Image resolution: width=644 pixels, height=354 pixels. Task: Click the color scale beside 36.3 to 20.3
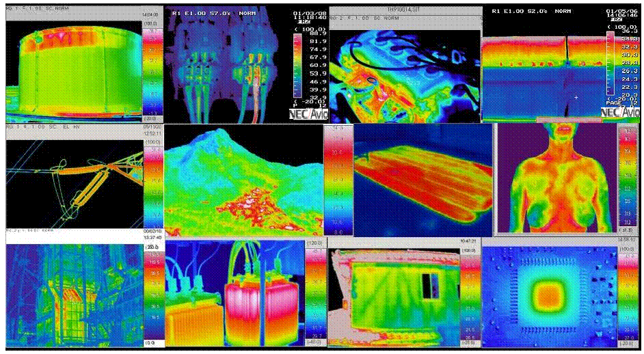coord(611,64)
